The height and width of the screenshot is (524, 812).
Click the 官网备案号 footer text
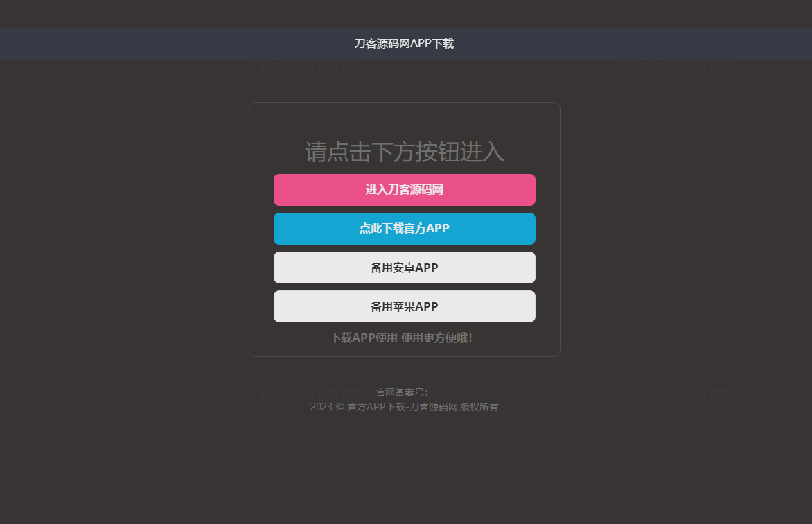(402, 392)
